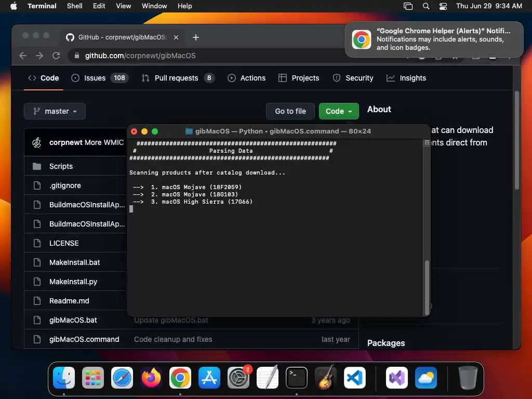The image size is (532, 399).
Task: Click the Terminal window title bar folder icon
Action: (x=189, y=131)
